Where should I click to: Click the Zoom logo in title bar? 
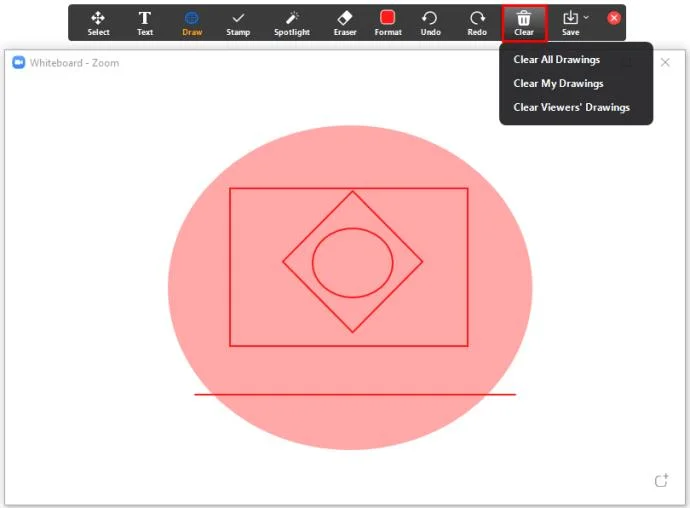(x=18, y=63)
